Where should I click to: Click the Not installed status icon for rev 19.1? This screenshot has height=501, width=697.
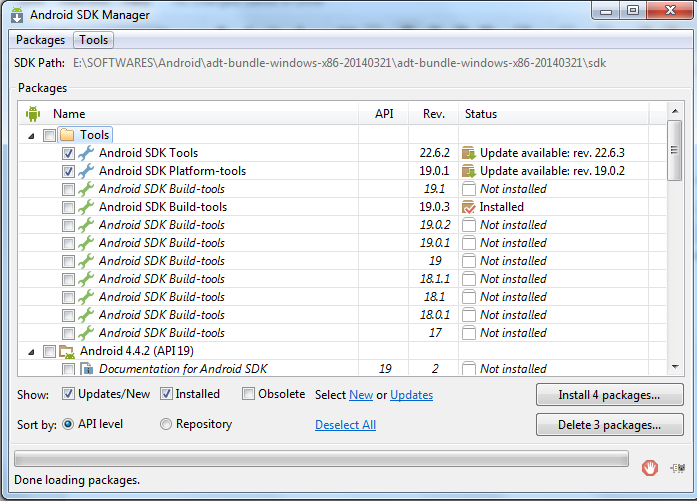(x=469, y=189)
